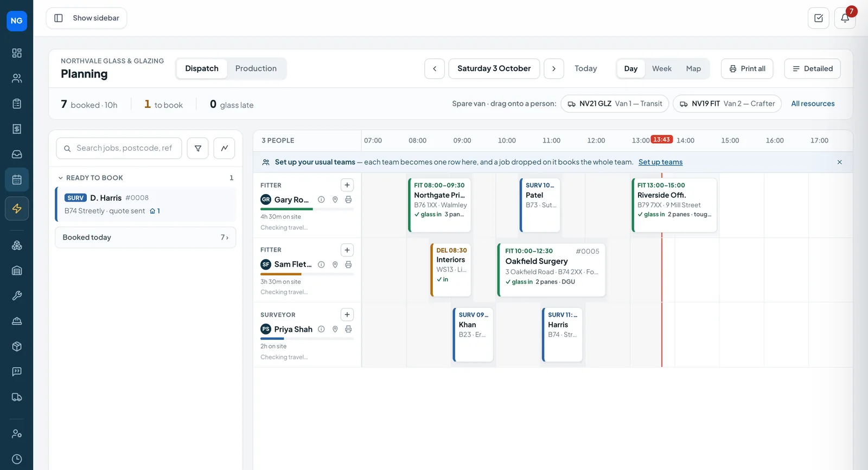This screenshot has height=470, width=868.
Task: Switch to Map view
Action: coord(693,68)
